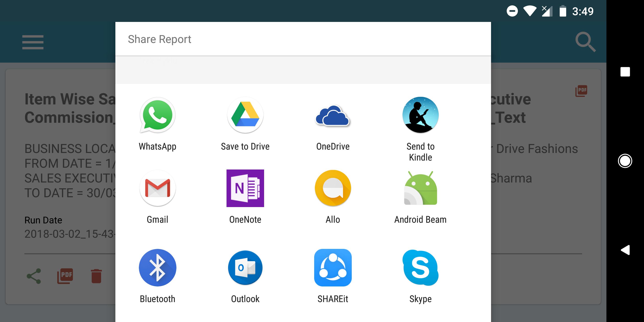Select the Android Beam icon
This screenshot has width=644, height=322.
pos(420,188)
